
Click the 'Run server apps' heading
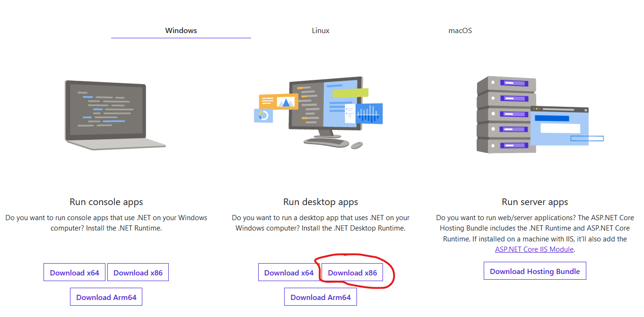pos(535,202)
